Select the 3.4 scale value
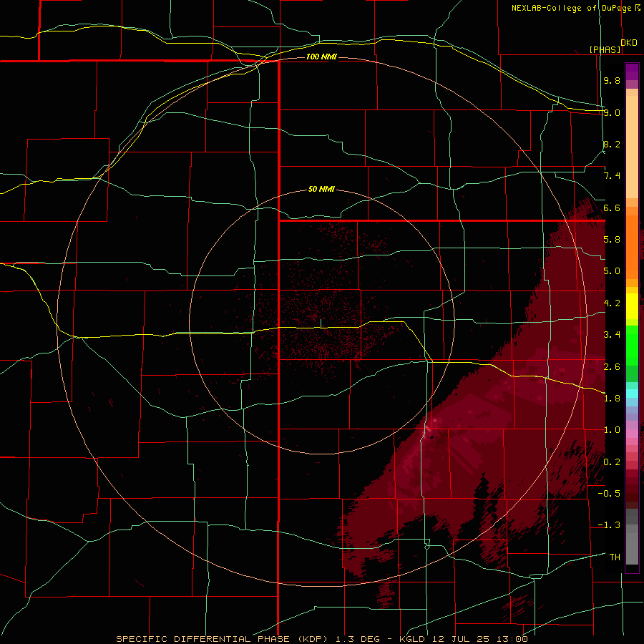The width and height of the screenshot is (644, 644). point(612,335)
